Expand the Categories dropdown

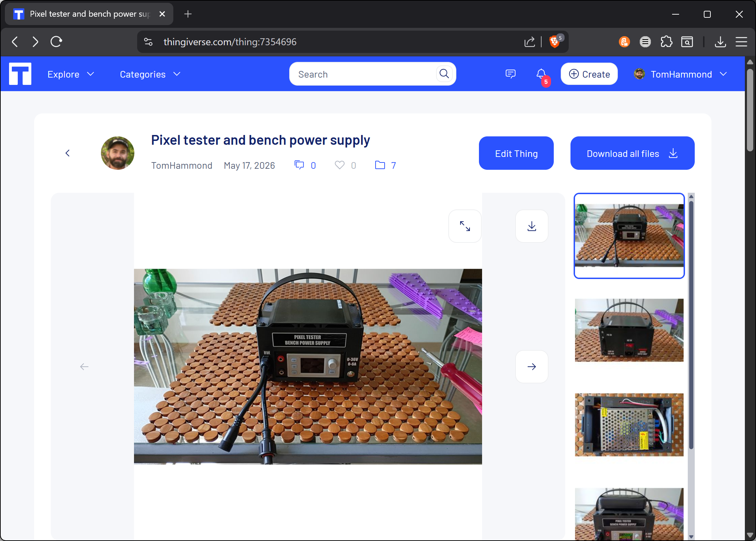(x=150, y=74)
